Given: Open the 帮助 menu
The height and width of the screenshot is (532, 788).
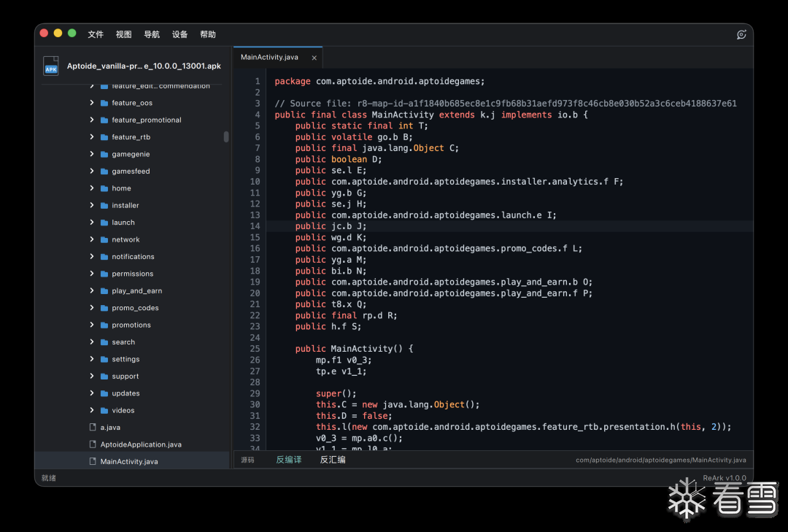Looking at the screenshot, I should [x=208, y=35].
